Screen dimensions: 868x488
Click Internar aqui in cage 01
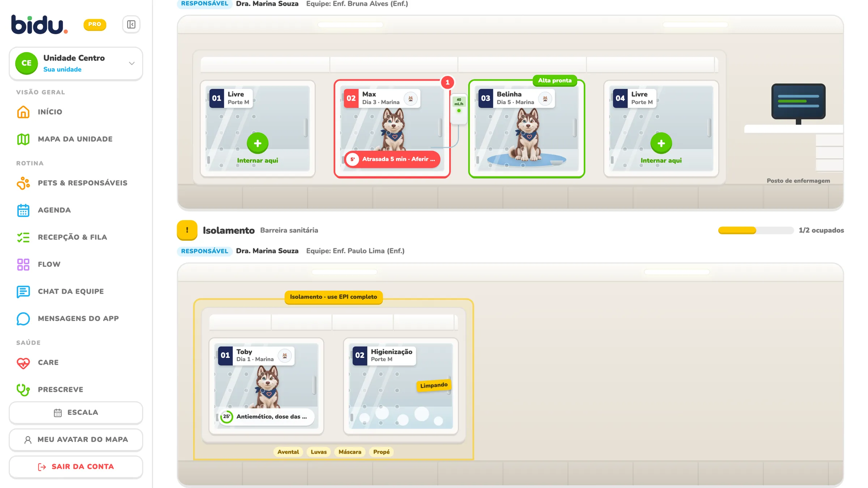258,160
